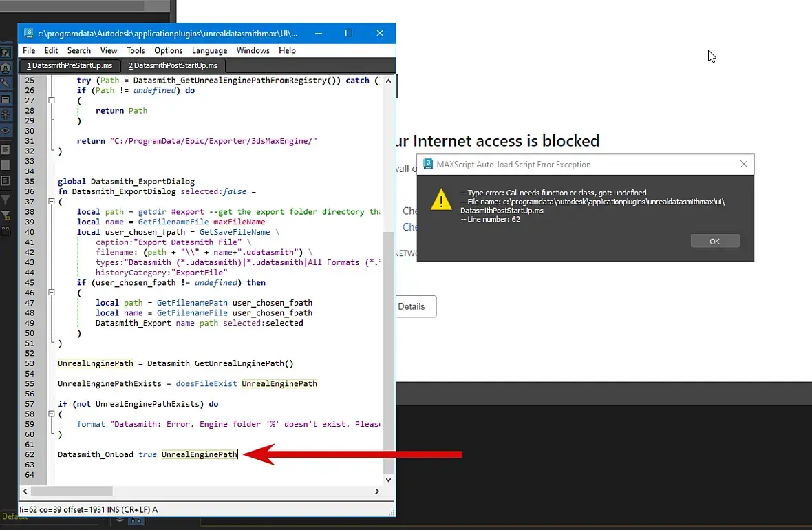Toggle the eye display icon in left sidebar
Screen dimensions: 812x530
6,131
